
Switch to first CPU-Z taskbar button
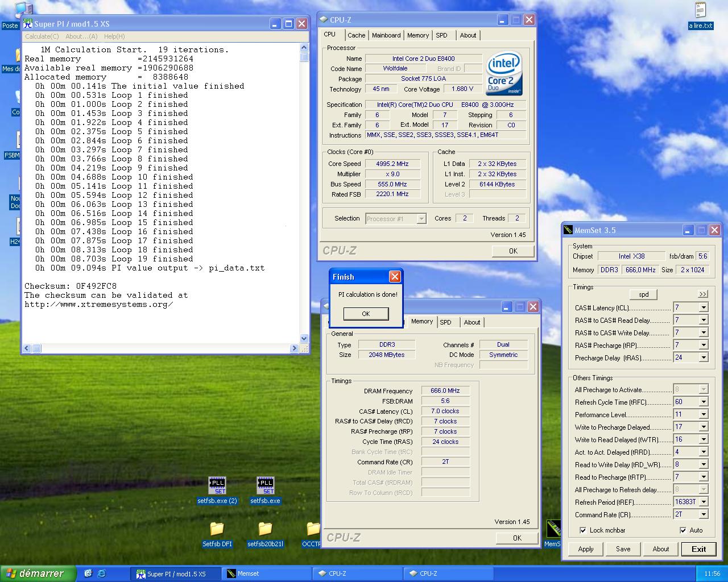[x=358, y=573]
